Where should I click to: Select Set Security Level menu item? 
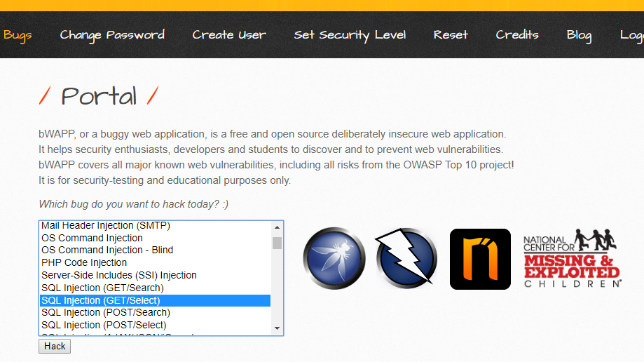350,35
